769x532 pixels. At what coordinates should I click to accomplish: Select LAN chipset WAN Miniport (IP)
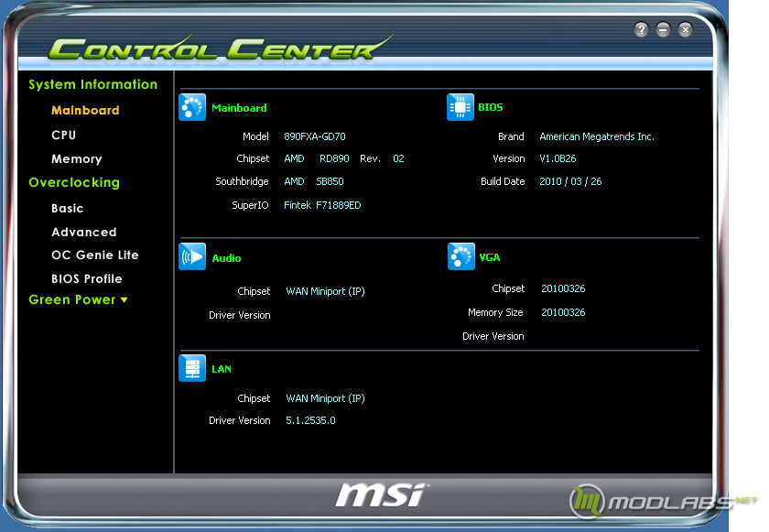[x=325, y=398]
